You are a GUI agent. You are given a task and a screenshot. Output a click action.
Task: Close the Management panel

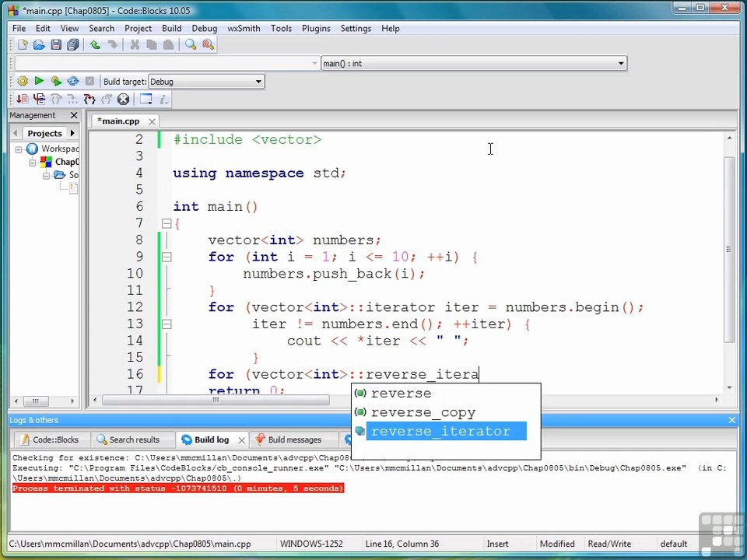click(74, 115)
